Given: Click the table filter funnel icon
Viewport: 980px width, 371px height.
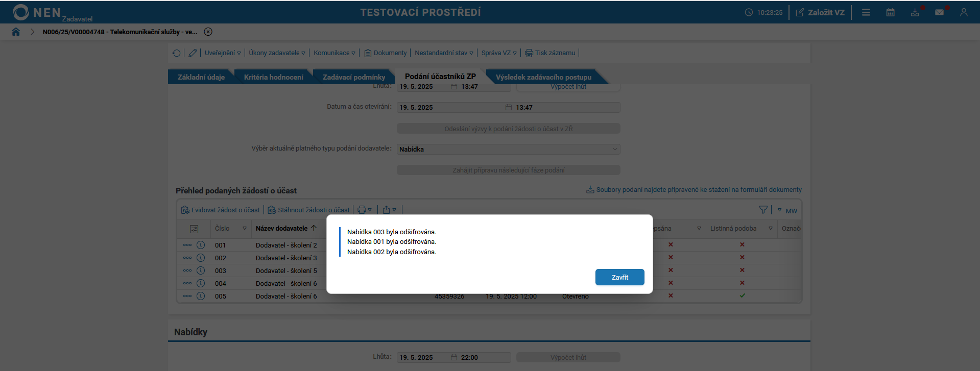Looking at the screenshot, I should click(x=763, y=210).
